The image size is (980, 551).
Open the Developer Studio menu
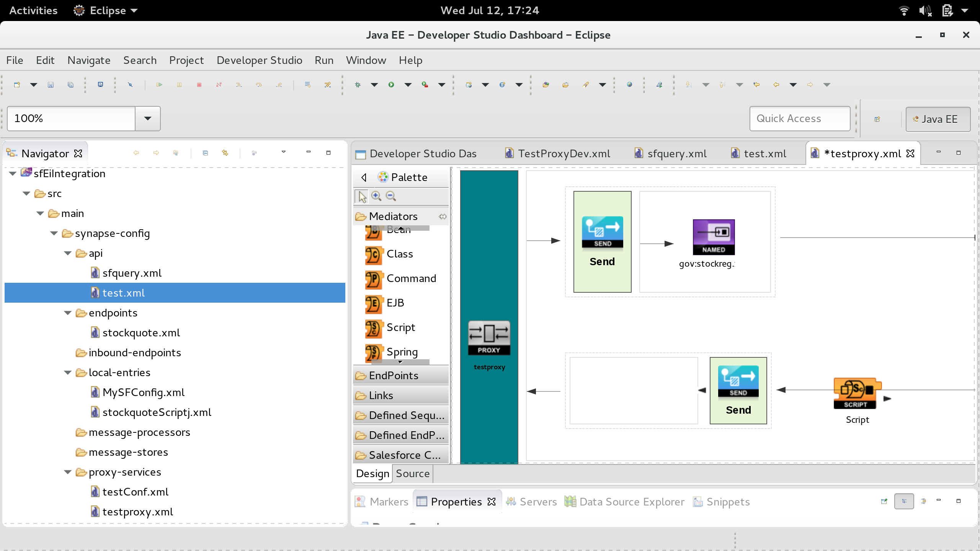259,60
